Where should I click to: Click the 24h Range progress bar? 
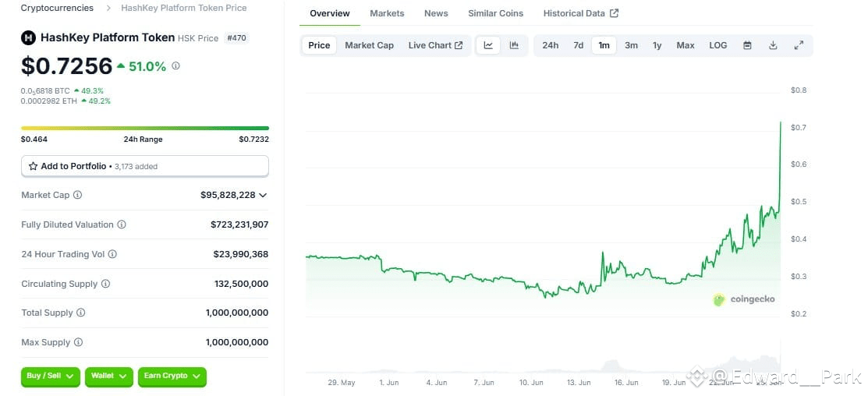(x=145, y=129)
